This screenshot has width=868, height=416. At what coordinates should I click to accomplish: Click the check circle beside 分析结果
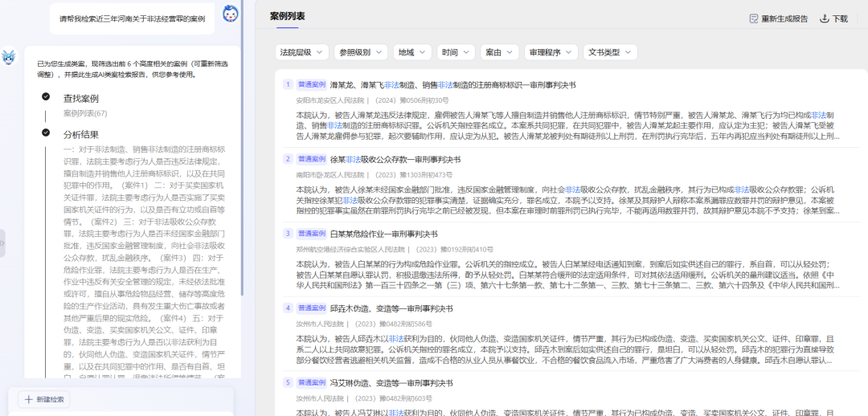pos(46,133)
